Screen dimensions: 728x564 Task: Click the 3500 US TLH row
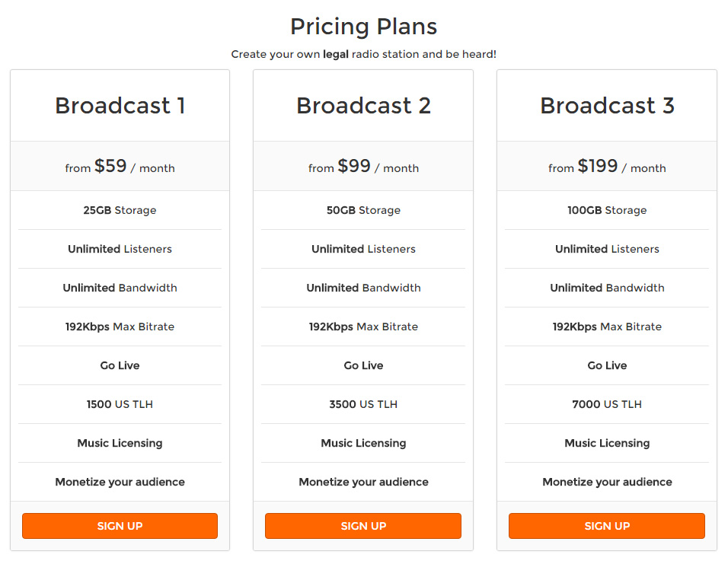click(363, 404)
